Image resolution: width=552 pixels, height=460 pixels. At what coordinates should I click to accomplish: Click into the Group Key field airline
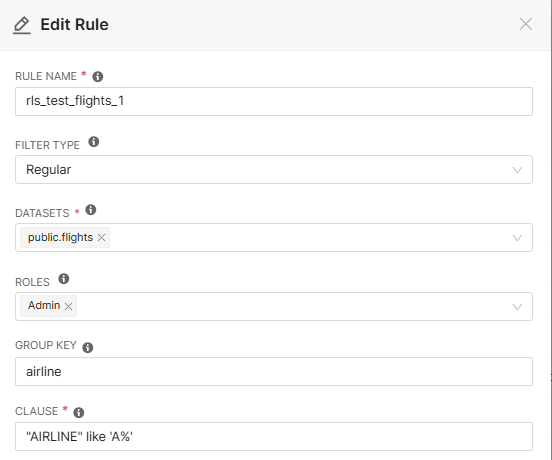pos(274,371)
